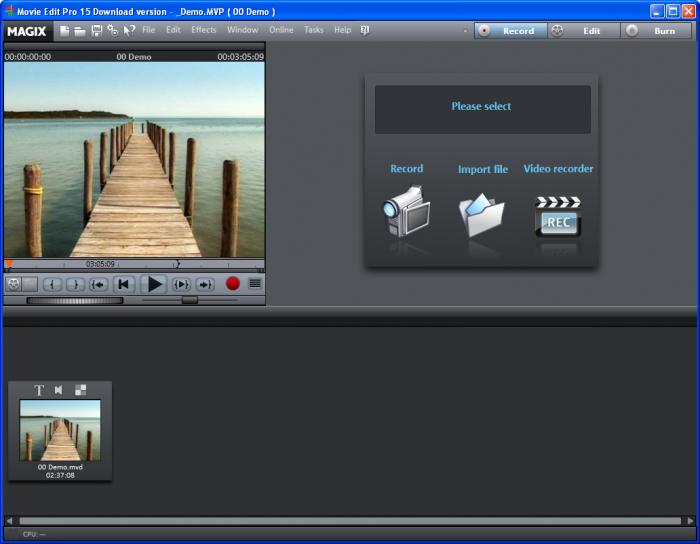Click the red record button
700x544 pixels.
(x=233, y=284)
